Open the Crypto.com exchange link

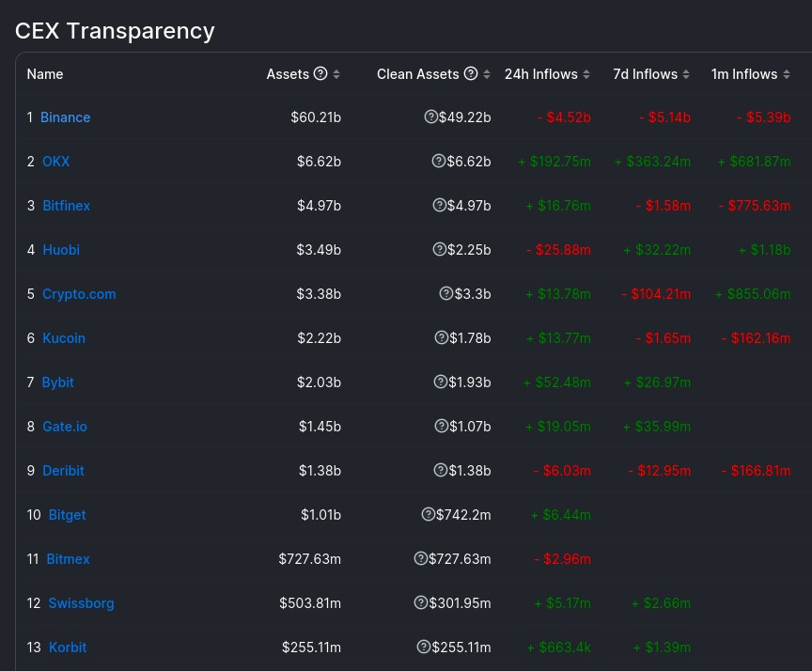tap(79, 294)
